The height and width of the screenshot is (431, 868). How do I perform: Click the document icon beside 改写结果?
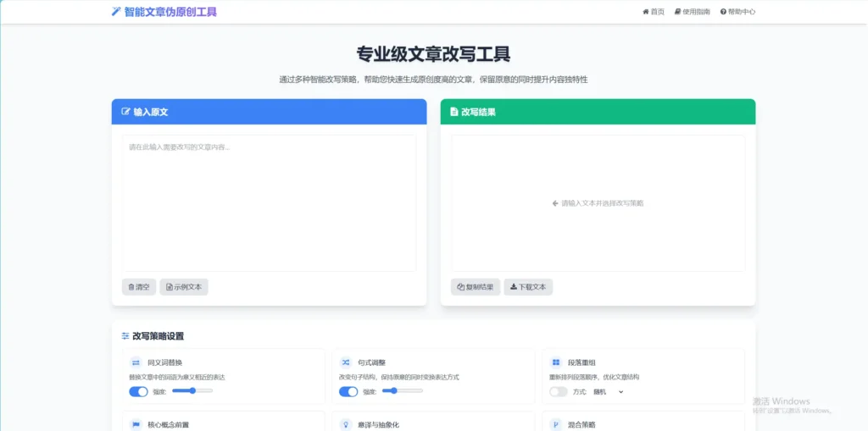pos(454,112)
